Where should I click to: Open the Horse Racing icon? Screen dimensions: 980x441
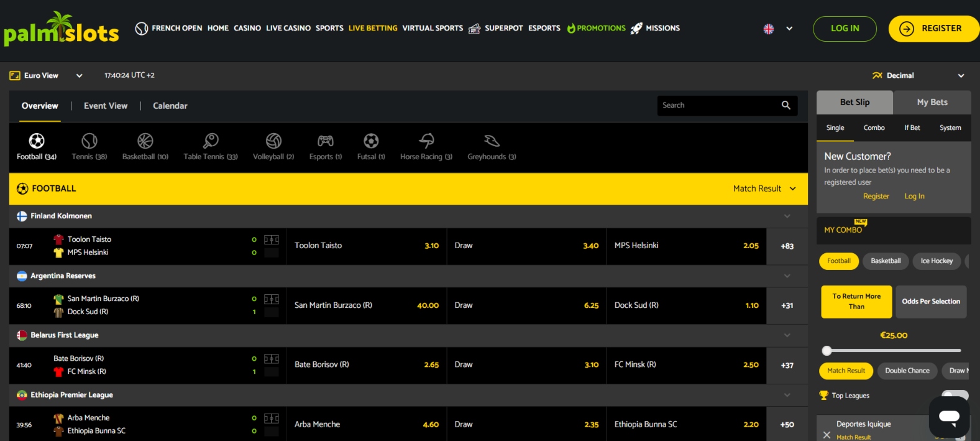click(426, 141)
